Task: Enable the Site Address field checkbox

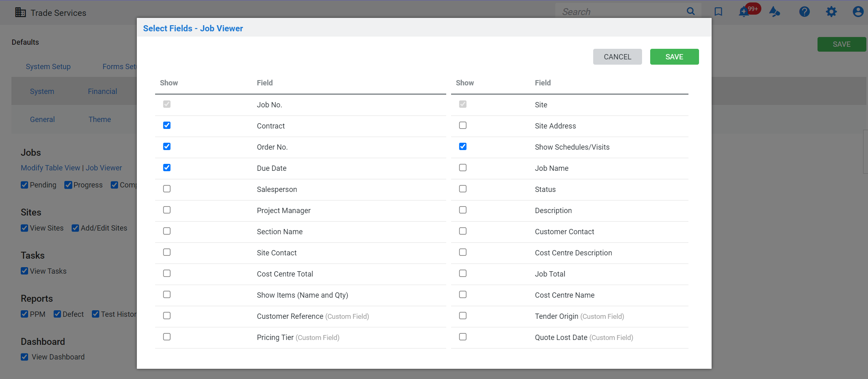Action: (x=463, y=125)
